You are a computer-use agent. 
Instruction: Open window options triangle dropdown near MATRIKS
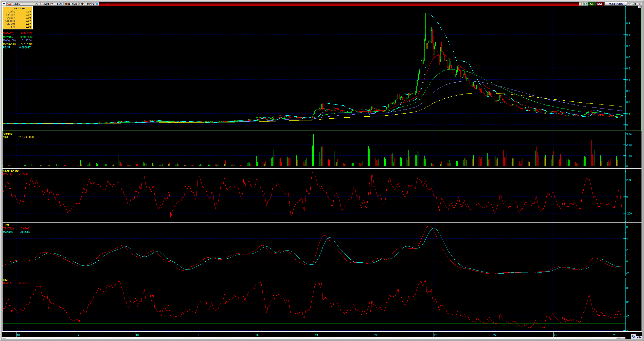click(x=629, y=4)
